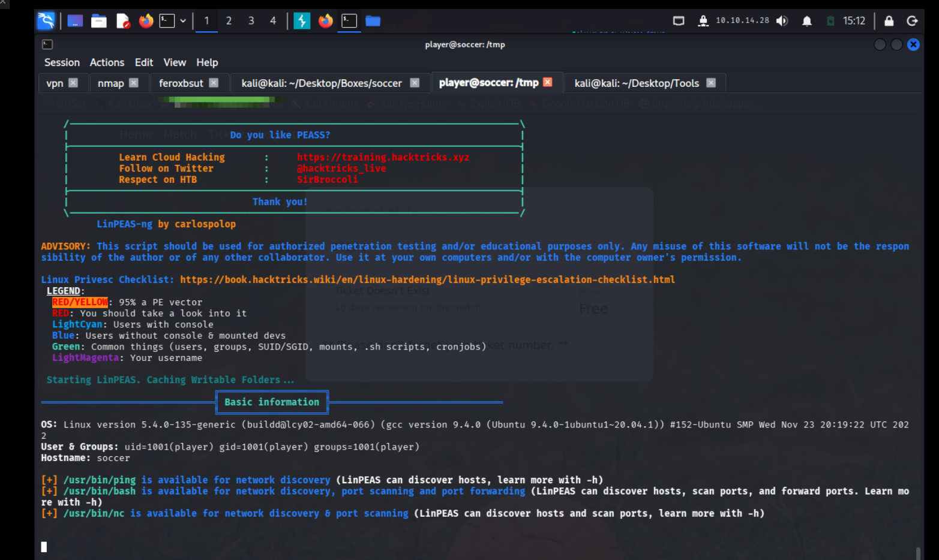Open the Linux privilege escalation checklist URL
The height and width of the screenshot is (560, 939).
[427, 279]
